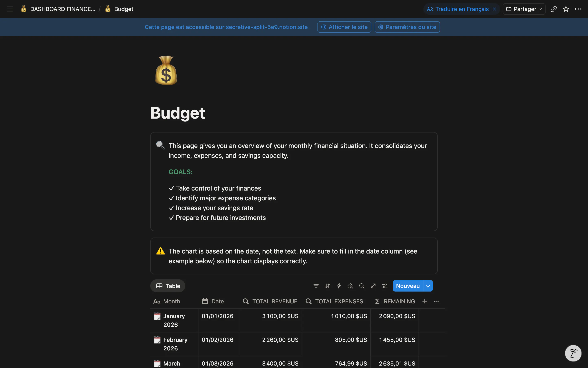Open Paramètres du site settings
This screenshot has width=588, height=368.
407,27
